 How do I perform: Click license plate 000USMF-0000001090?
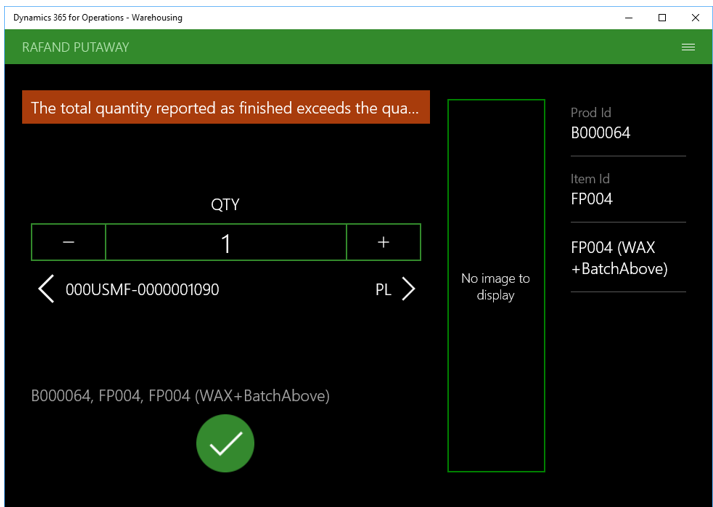tap(142, 290)
